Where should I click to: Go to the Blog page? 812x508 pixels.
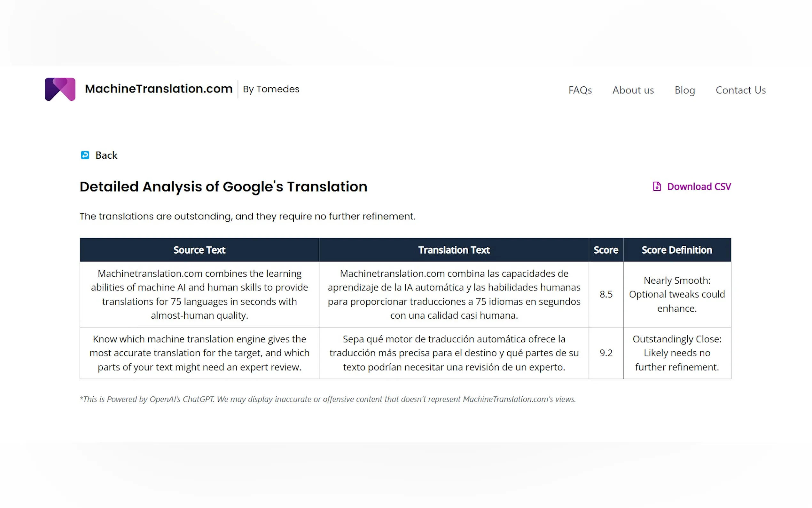pos(684,90)
